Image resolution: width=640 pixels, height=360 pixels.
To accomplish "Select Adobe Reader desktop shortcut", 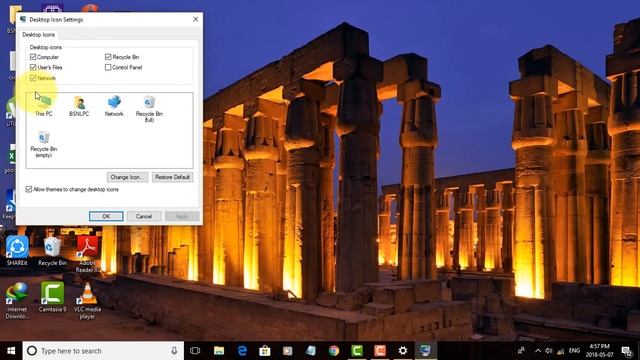I will [87, 254].
